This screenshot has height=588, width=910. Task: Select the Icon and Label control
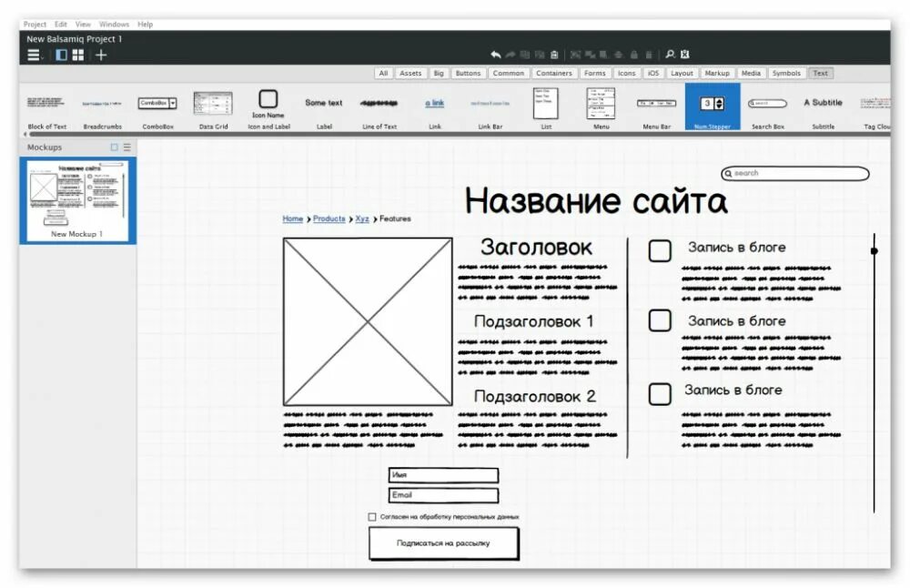[x=268, y=108]
